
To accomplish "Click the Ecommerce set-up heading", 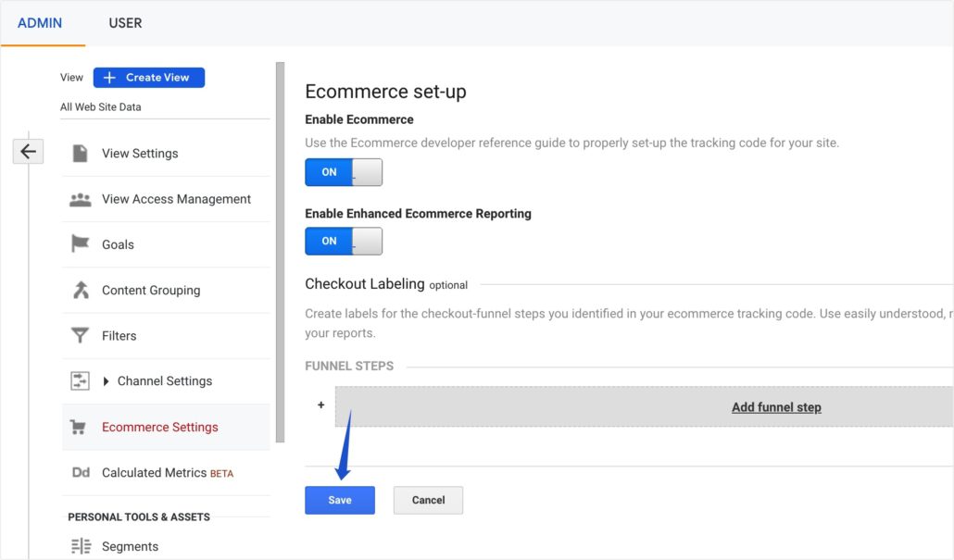I will (x=385, y=92).
